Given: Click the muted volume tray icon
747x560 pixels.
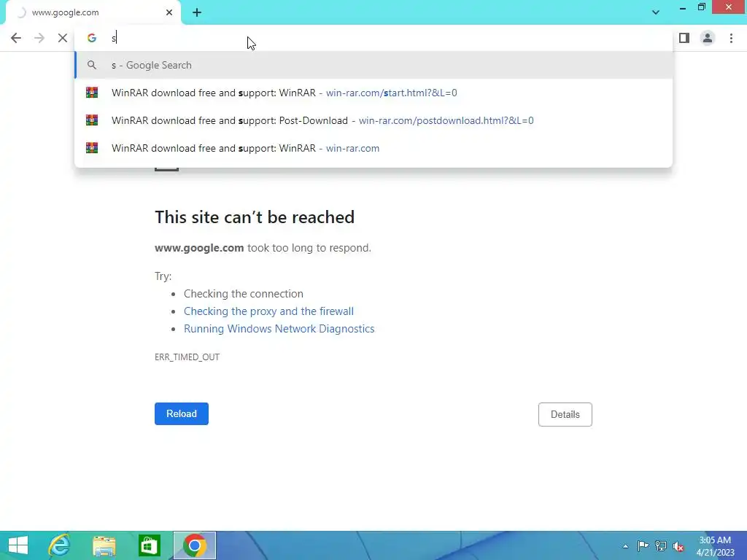Looking at the screenshot, I should 678,545.
